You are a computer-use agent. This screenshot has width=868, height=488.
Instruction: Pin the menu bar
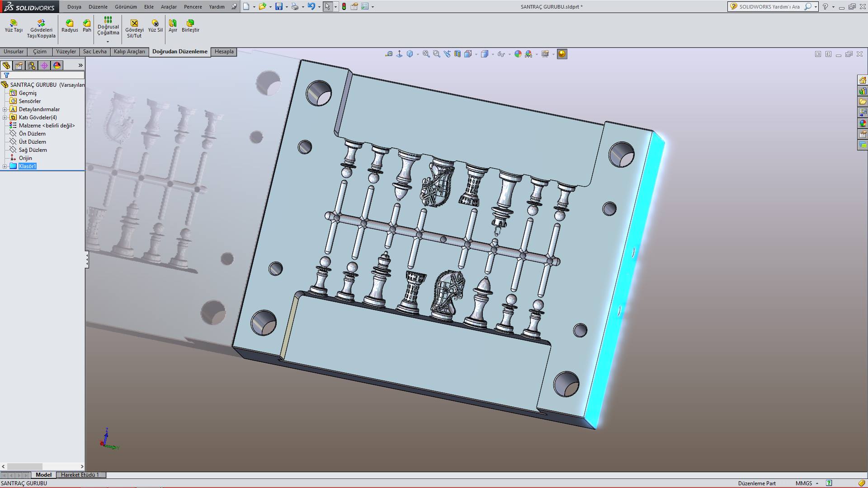[x=234, y=7]
